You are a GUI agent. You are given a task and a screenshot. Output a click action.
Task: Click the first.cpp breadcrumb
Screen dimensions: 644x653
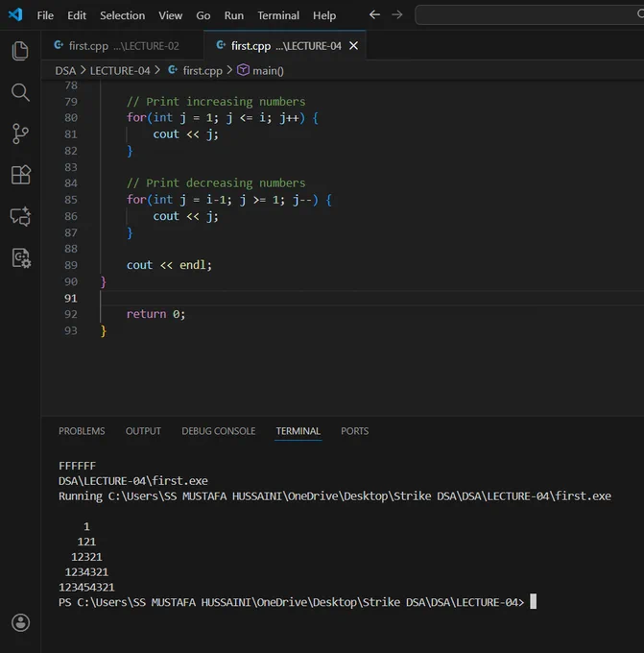click(203, 71)
